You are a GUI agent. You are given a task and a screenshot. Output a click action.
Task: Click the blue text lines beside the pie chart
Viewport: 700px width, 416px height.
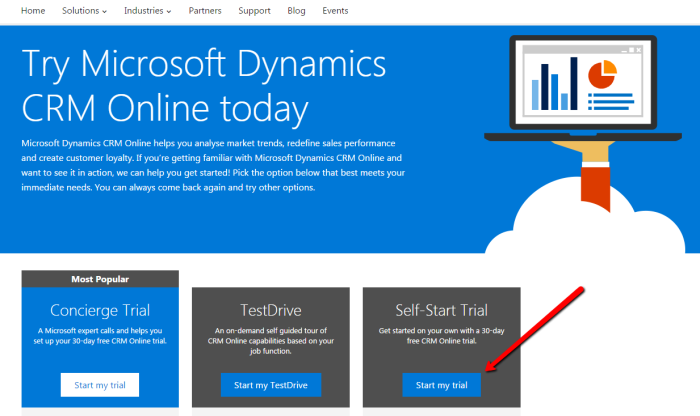pyautogui.click(x=609, y=100)
